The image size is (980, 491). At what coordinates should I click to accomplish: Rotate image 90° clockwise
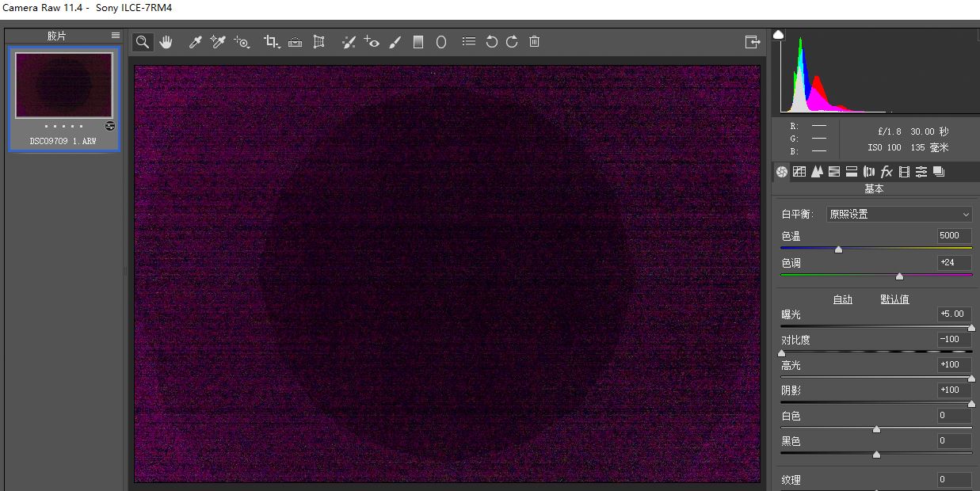(512, 41)
